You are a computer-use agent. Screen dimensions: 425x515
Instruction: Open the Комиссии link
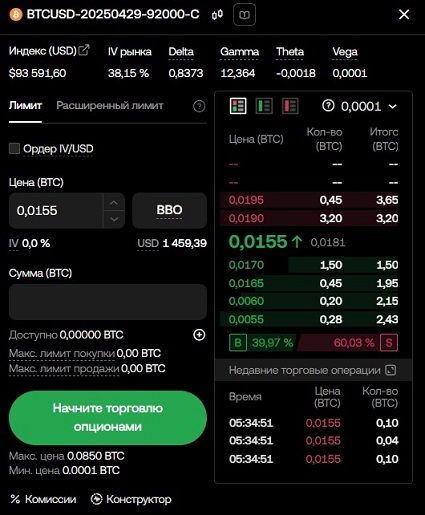coord(43,499)
